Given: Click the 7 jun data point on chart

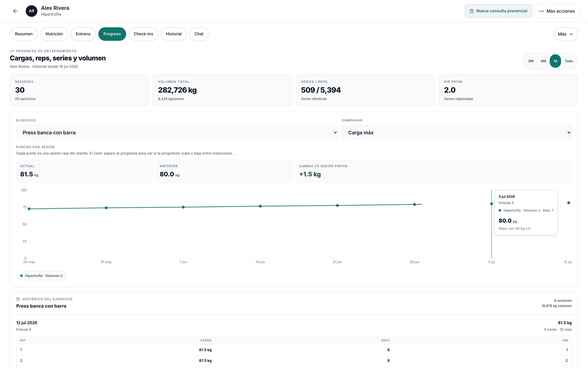Looking at the screenshot, I should (x=183, y=207).
